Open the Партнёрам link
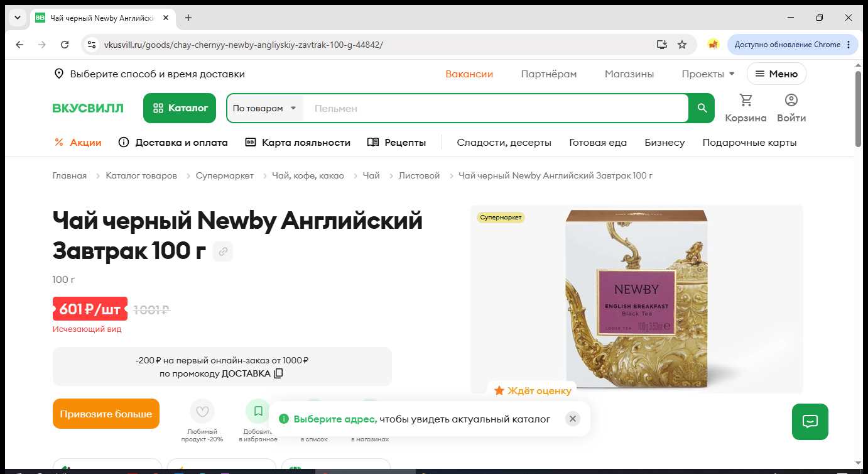Screen dimensions: 868x474 pos(549,74)
